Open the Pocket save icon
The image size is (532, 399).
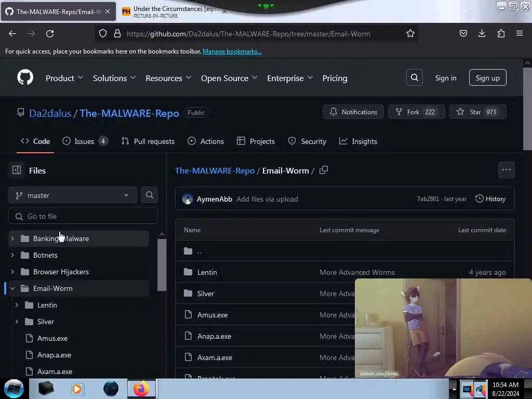[x=463, y=33]
